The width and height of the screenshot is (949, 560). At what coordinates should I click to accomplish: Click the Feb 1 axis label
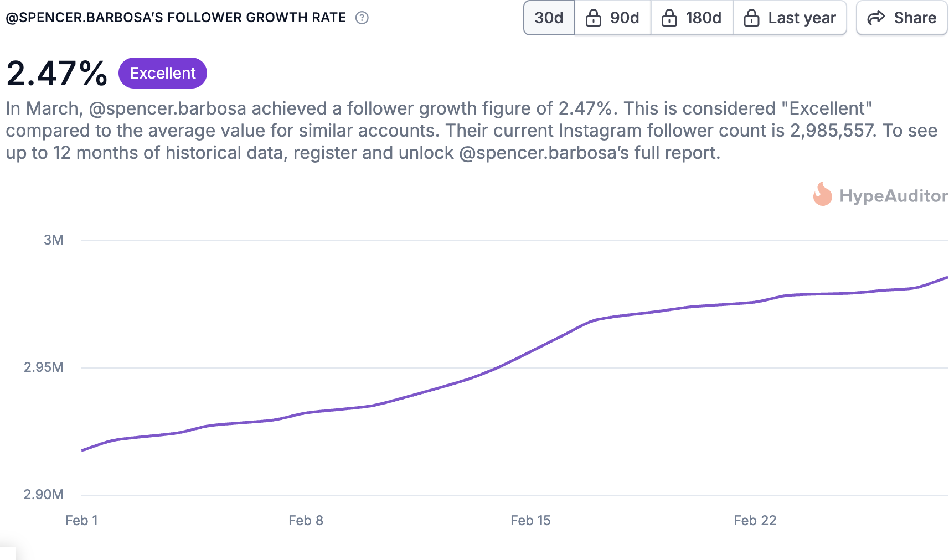(81, 520)
